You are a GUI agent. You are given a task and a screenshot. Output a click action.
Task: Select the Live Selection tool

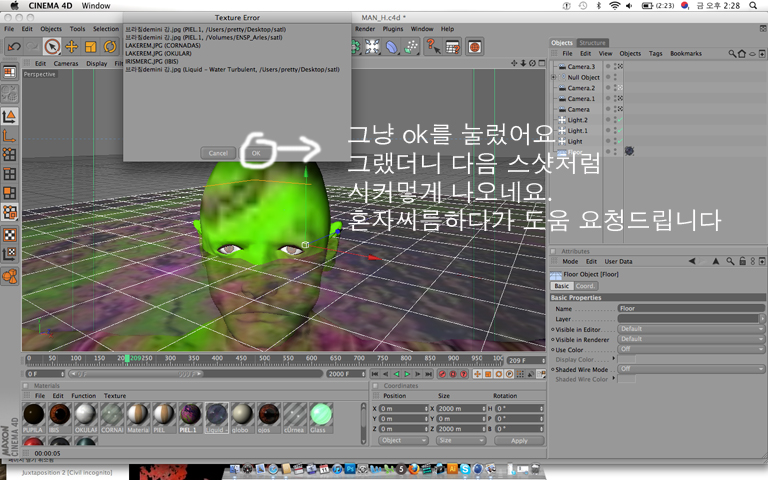52,47
